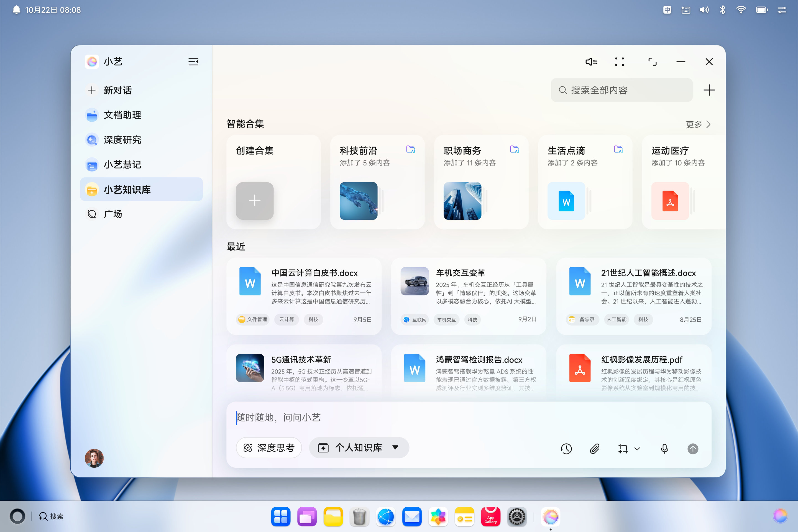The height and width of the screenshot is (532, 798).
Task: Open the capture mode chevron dropdown
Action: tap(638, 449)
